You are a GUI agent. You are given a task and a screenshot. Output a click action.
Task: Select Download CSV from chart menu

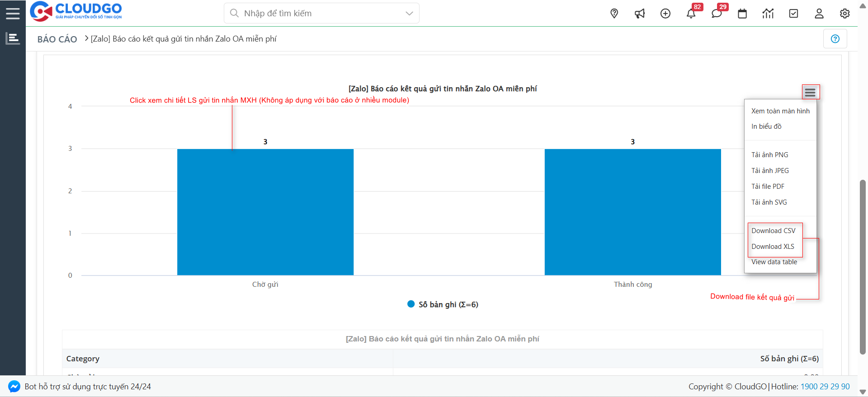coord(773,231)
